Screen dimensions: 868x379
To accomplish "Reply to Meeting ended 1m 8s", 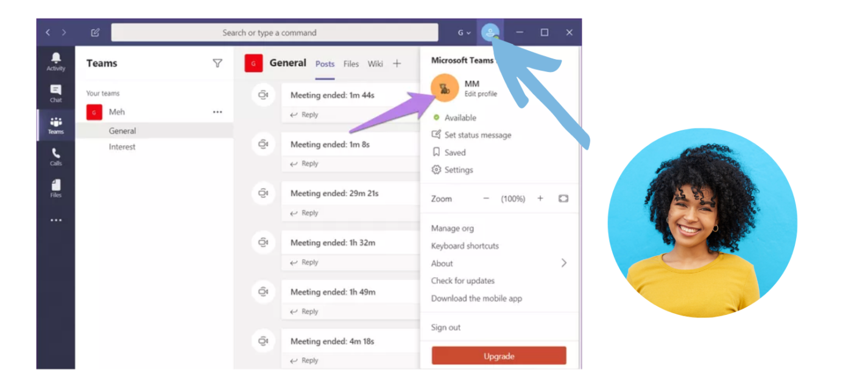I will click(x=304, y=163).
